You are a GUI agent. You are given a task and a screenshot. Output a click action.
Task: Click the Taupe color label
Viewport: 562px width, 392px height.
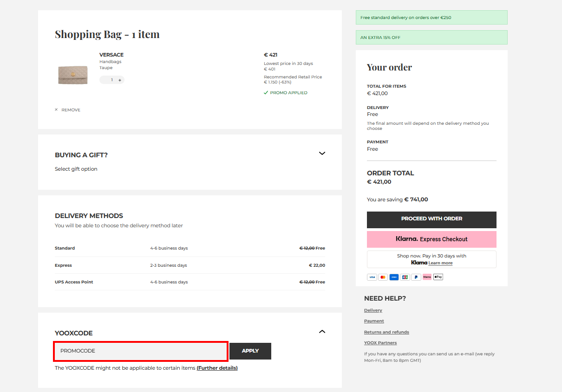tap(106, 68)
